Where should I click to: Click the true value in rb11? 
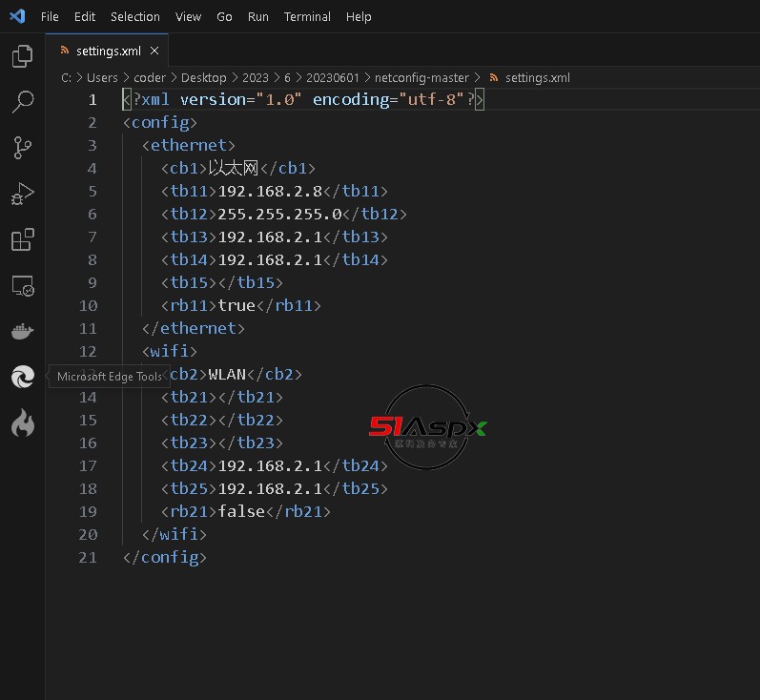pyautogui.click(x=236, y=306)
